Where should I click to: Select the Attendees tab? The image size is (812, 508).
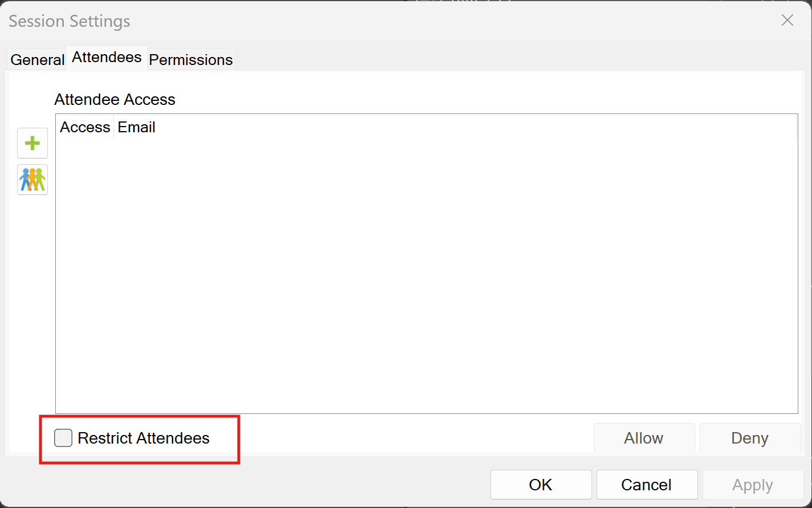107,57
